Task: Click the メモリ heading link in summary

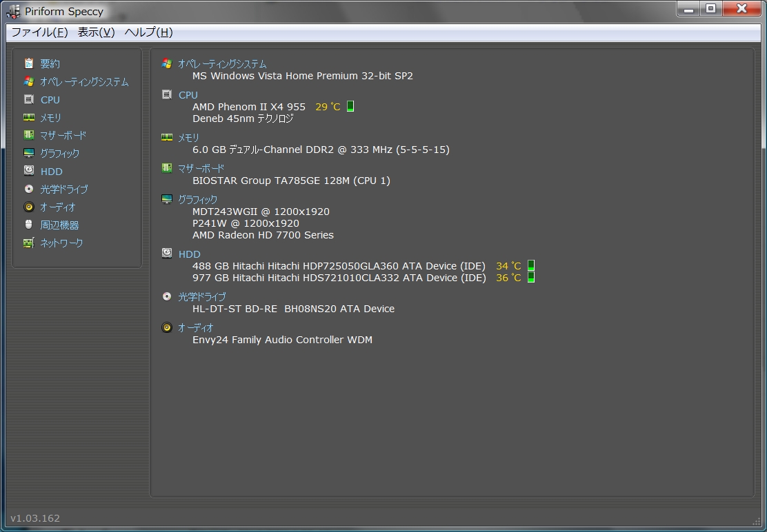Action: pyautogui.click(x=188, y=138)
